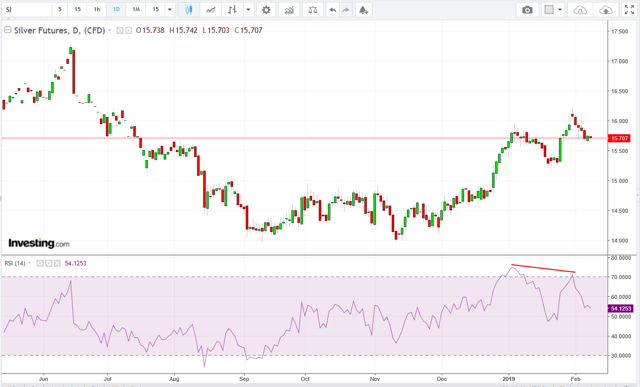The height and width of the screenshot is (387, 640).
Task: Switch to the 1M timeframe
Action: (136, 9)
